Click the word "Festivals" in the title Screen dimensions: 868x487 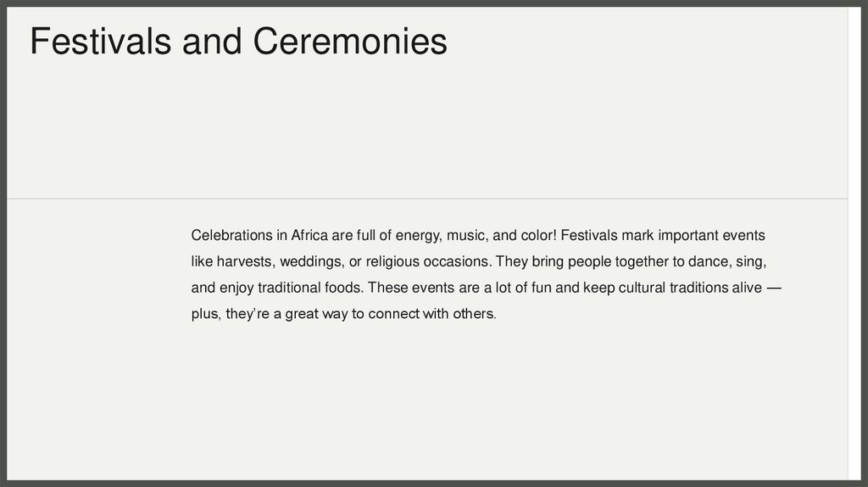[x=100, y=42]
